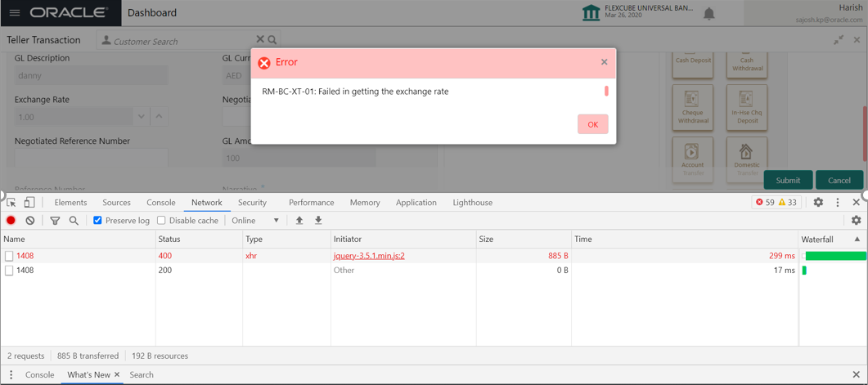868x385 pixels.
Task: Open the DevTools three-dot menu
Action: point(838,203)
